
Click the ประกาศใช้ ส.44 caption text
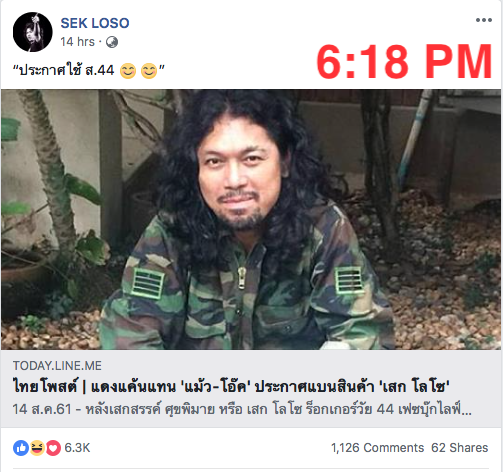click(x=66, y=70)
